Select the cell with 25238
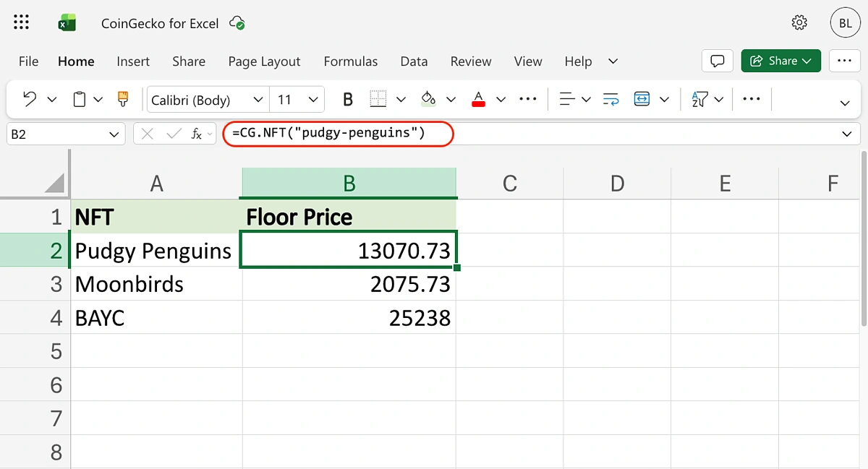Image resolution: width=868 pixels, height=469 pixels. click(349, 318)
